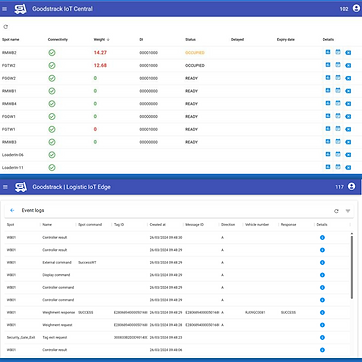
Task: Click the notification count 102
Action: [344, 9]
